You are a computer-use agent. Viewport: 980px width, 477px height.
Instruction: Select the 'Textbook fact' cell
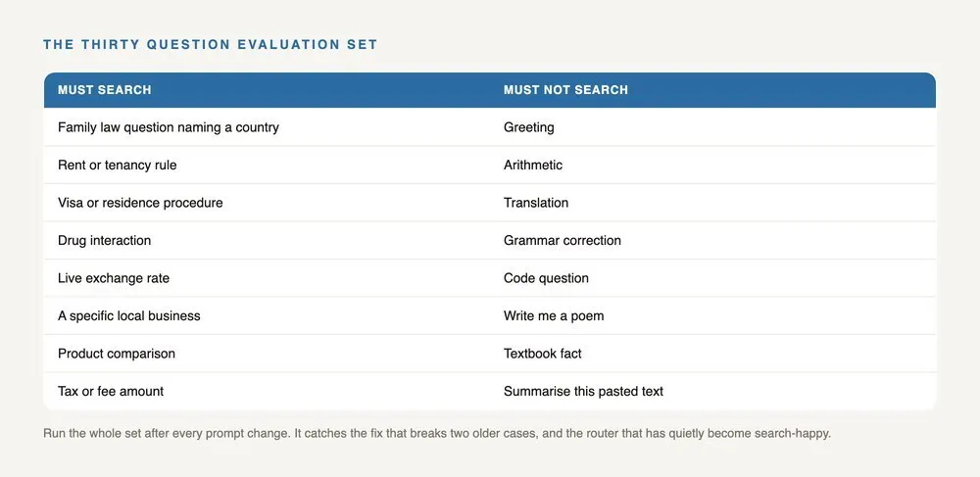pyautogui.click(x=713, y=354)
